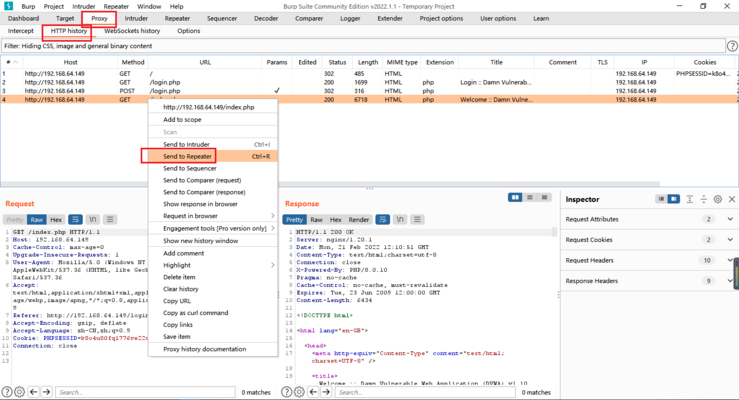Viewport: 739px width, 400px height.
Task: Choose Send to Repeater from context menu
Action: (187, 156)
